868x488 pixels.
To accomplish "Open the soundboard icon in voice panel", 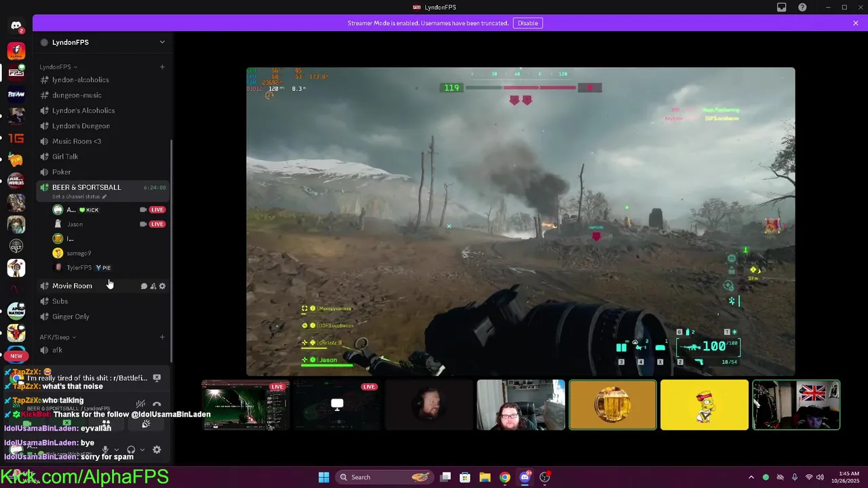I will pos(145,424).
